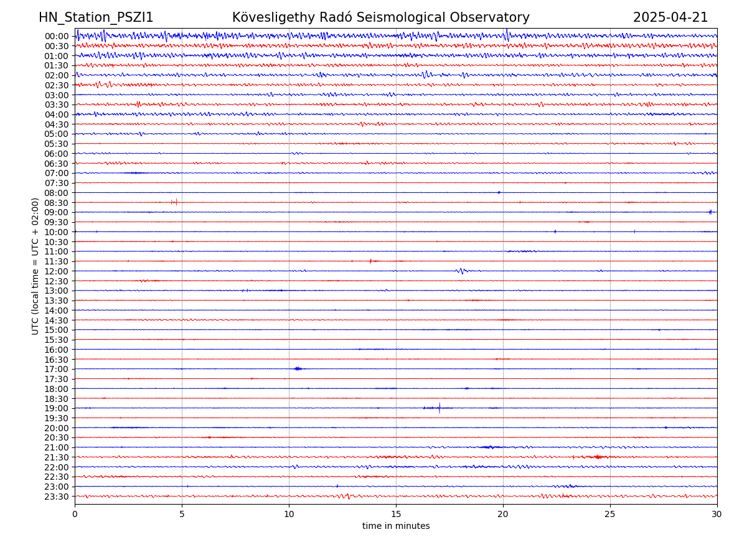Click the Kövesligethy Radó Seismological Observatory heading
The image size is (747, 560).
[380, 18]
